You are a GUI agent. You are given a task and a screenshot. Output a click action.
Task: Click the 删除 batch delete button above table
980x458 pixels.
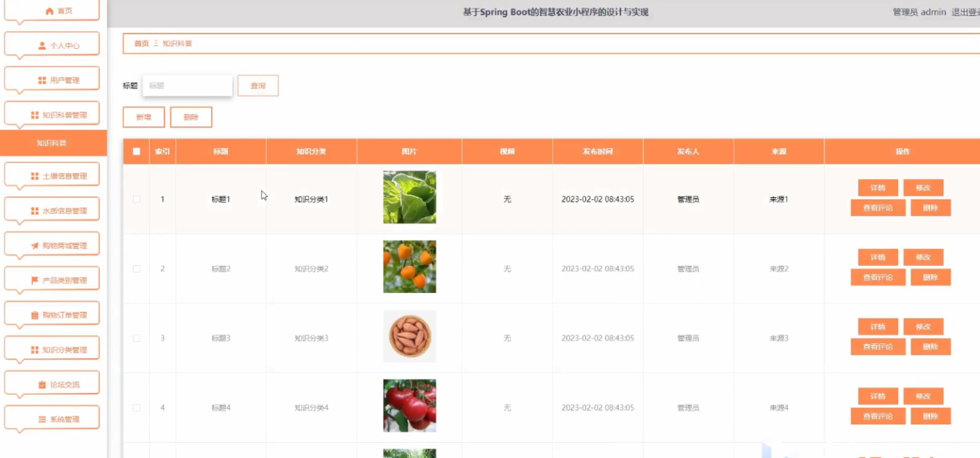[x=191, y=117]
